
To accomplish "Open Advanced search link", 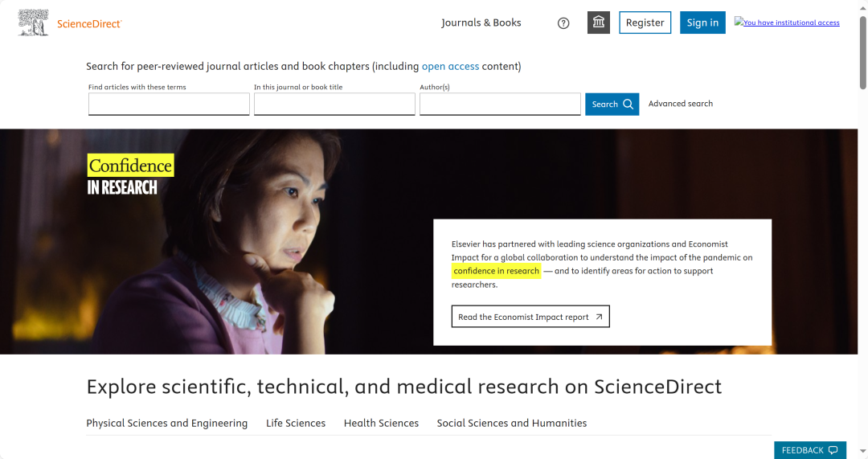I will click(x=680, y=104).
